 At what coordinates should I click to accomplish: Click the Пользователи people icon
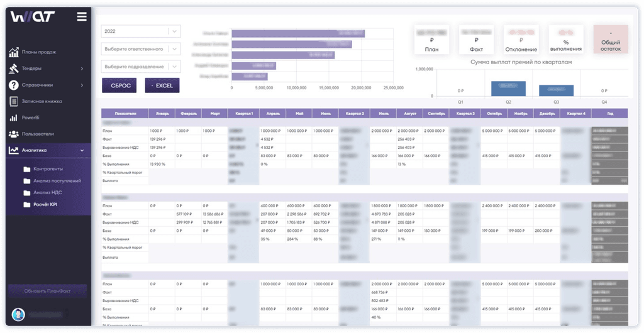tap(13, 134)
